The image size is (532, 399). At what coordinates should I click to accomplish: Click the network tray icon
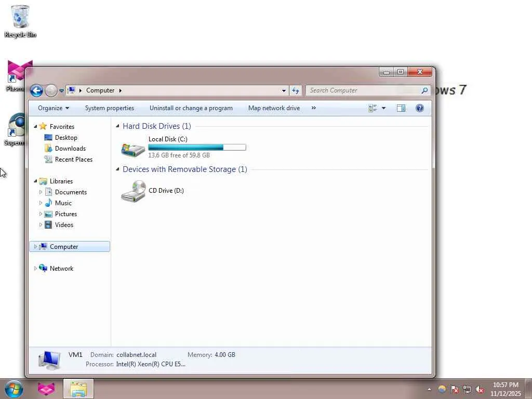pos(467,389)
